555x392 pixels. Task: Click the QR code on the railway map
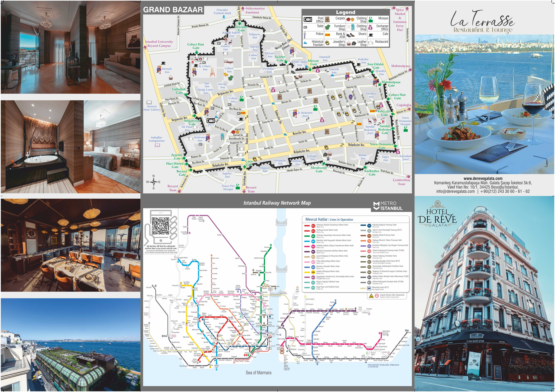(161, 226)
